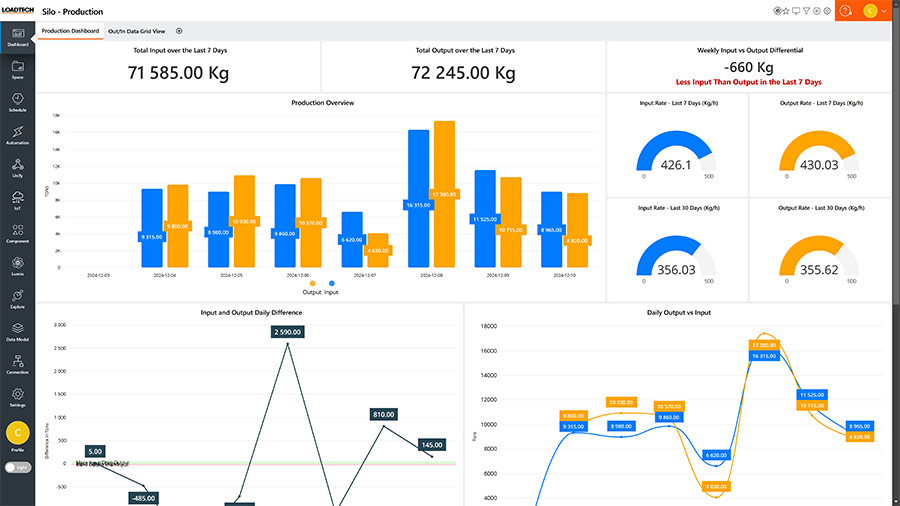Viewport: 900px width, 506px height.
Task: Open the help question mark icon
Action: [x=846, y=11]
